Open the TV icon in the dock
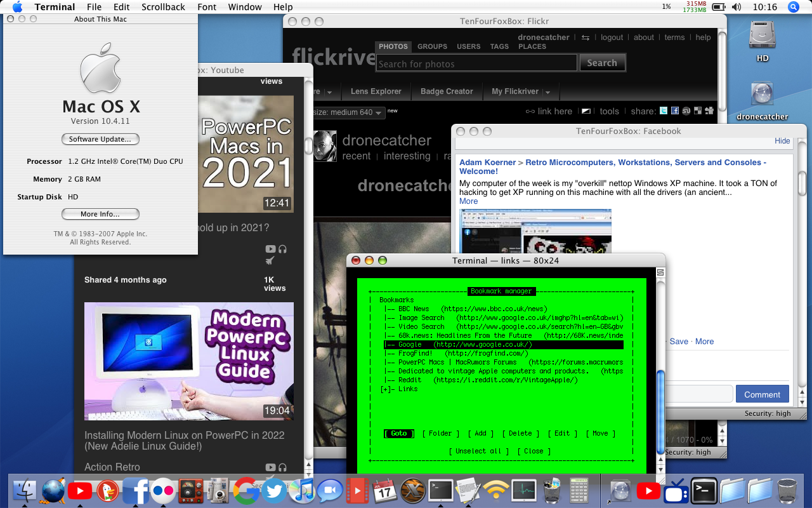Screen dimensions: 812x508 (x=676, y=491)
